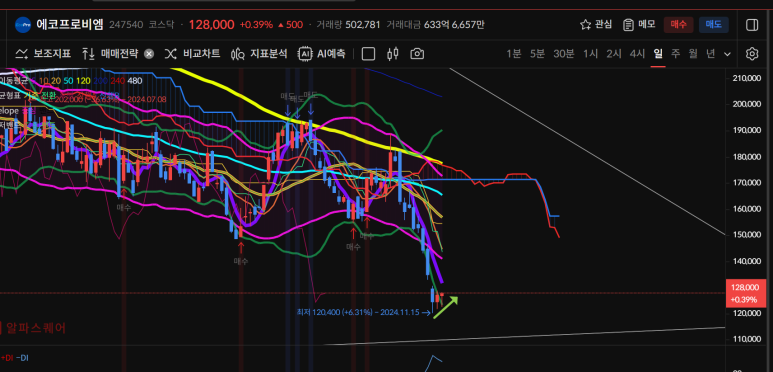Remove 매매전략 with the X button
773x372 pixels.
149,54
